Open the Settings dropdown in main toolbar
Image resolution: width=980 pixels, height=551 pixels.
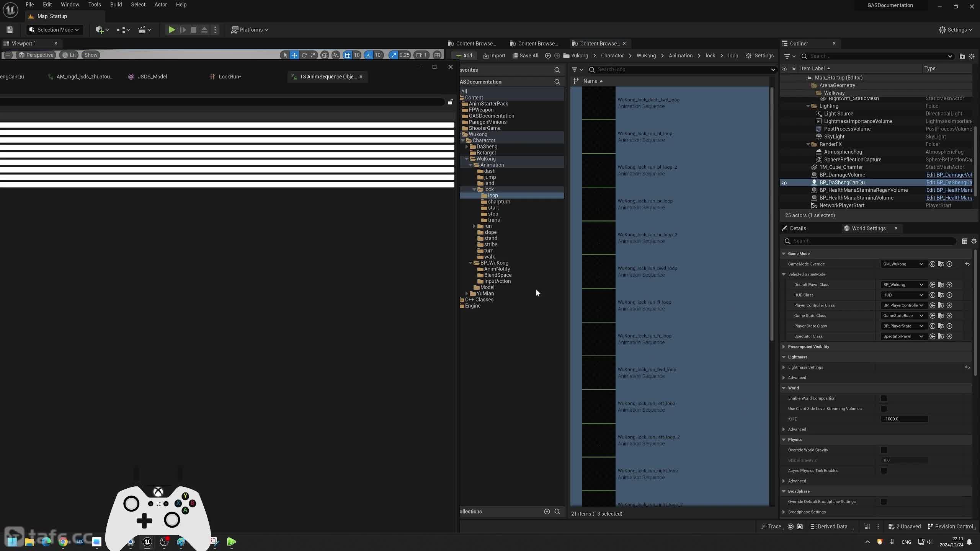tap(955, 30)
